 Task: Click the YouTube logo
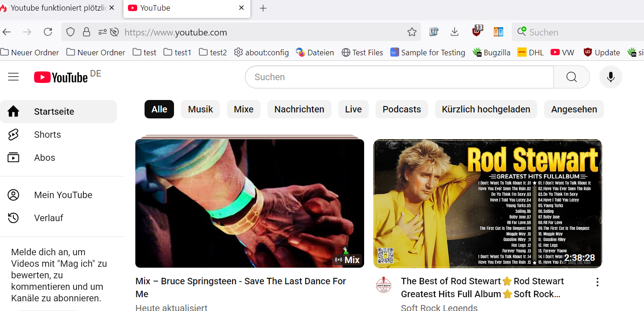(x=61, y=77)
